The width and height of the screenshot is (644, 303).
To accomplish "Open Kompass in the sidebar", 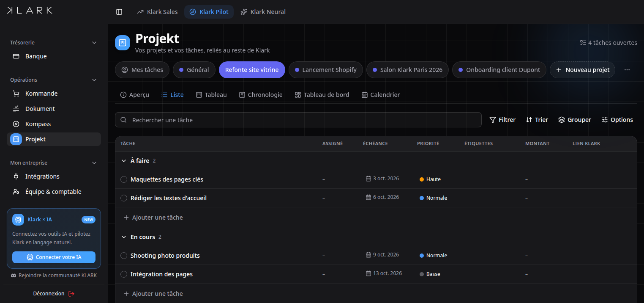I will click(54, 124).
